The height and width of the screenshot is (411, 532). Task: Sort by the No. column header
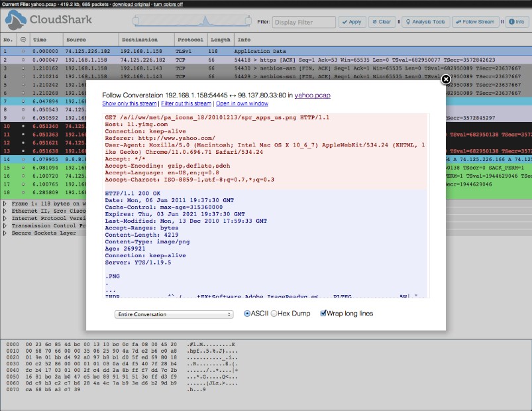[x=8, y=40]
